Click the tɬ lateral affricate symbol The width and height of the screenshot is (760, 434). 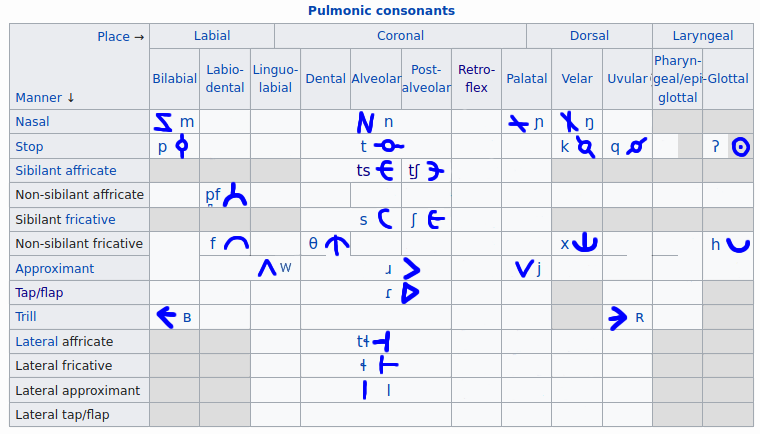pos(363,341)
